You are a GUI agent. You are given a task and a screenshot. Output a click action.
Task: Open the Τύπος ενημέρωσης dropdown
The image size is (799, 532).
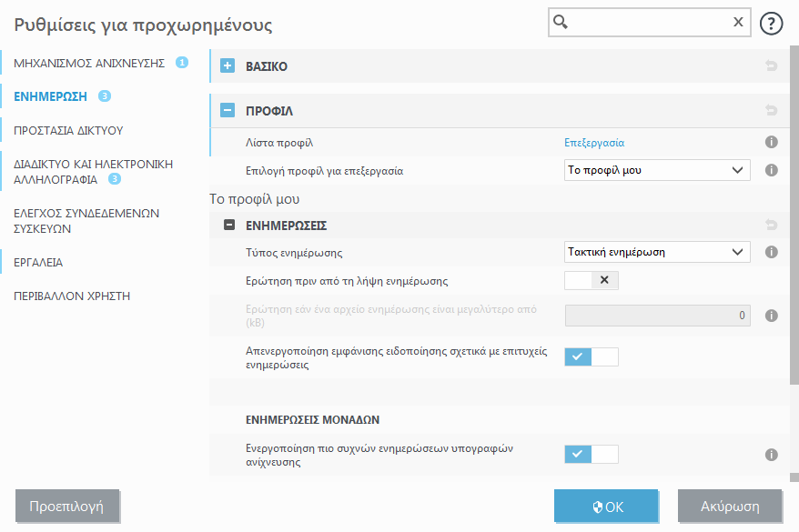[657, 252]
